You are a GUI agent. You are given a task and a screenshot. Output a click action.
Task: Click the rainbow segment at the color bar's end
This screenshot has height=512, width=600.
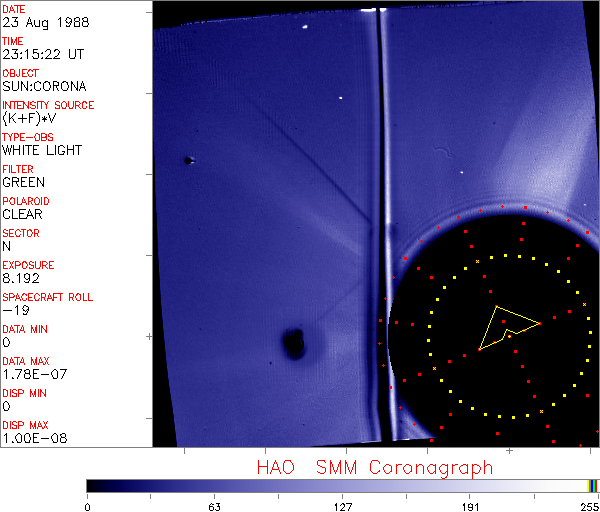[x=593, y=485]
